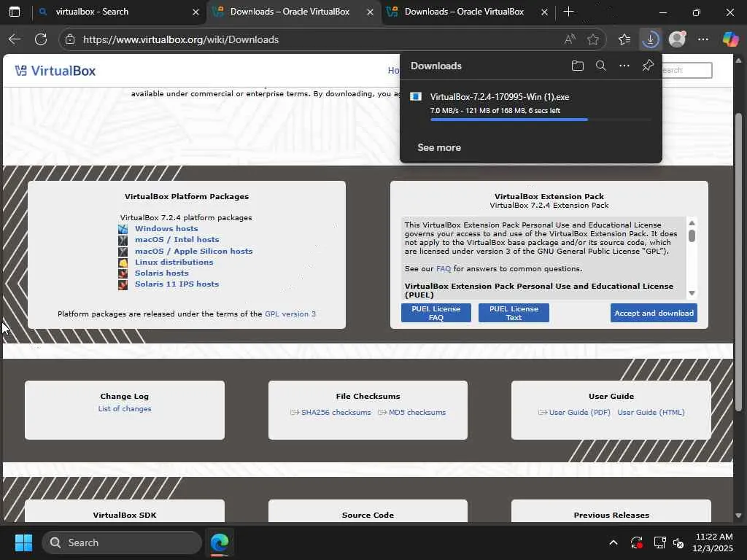Open the List of changes link
The height and width of the screenshot is (560, 747).
(x=124, y=408)
